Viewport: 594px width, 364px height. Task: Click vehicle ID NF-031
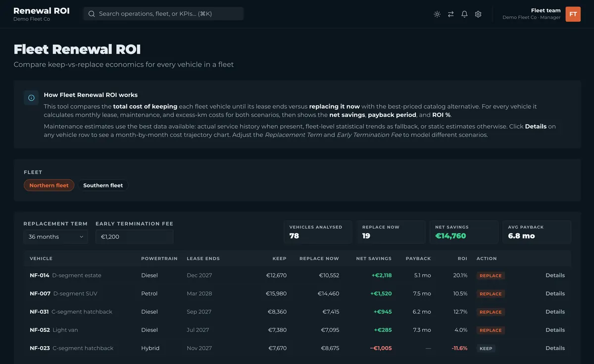39,312
